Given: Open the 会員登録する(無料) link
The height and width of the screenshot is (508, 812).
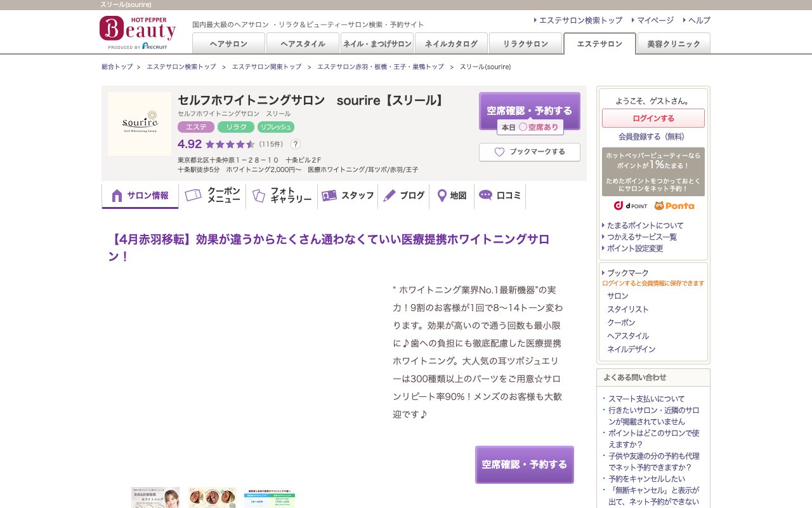Looking at the screenshot, I should click(653, 137).
